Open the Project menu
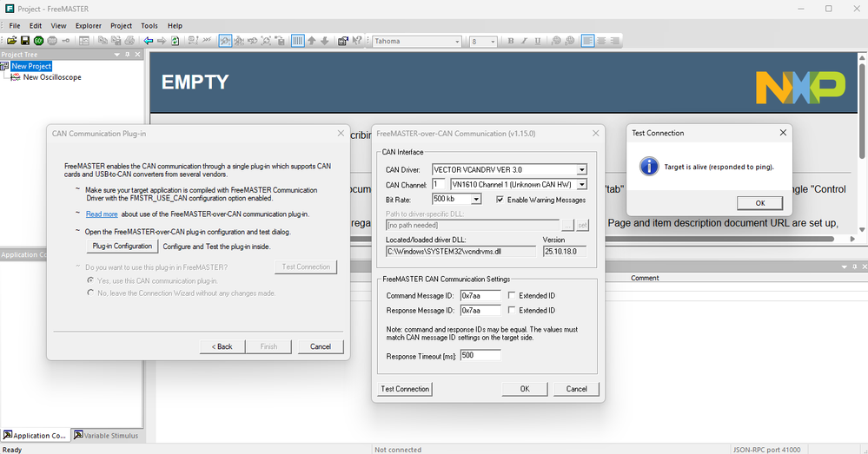868x454 pixels. click(x=122, y=25)
